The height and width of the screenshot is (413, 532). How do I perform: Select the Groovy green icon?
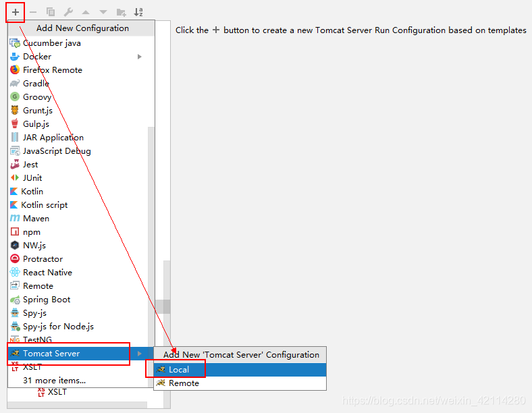coord(15,97)
